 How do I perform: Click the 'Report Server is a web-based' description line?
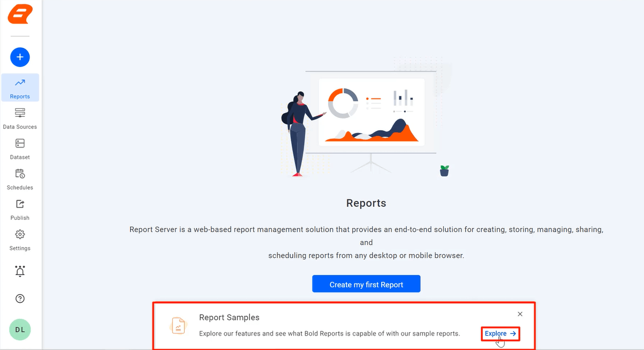coord(366,229)
